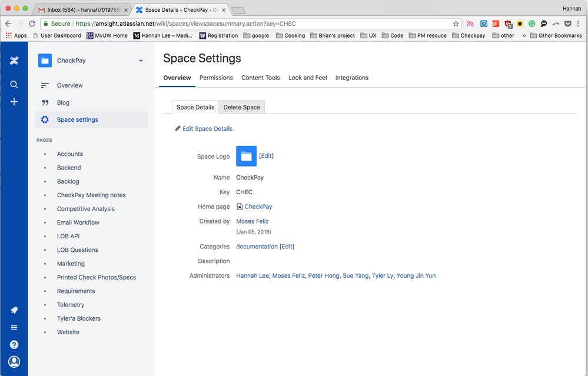The width and height of the screenshot is (588, 376).
Task: Open the PM resouce bookmark folder
Action: [x=427, y=36]
